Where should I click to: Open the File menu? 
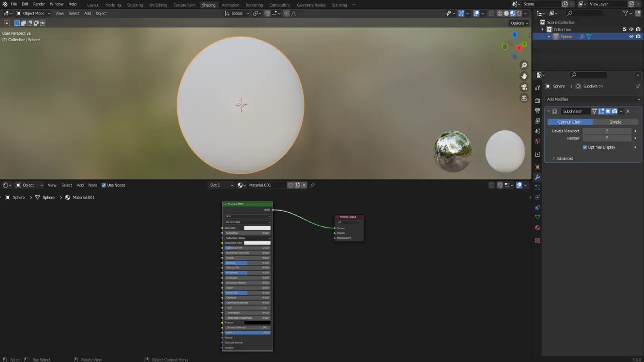[14, 4]
